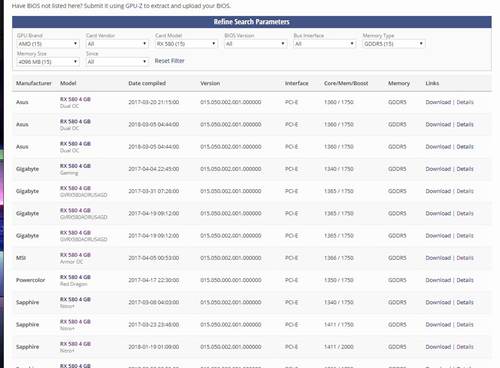The height and width of the screenshot is (368, 500).
Task: Open the Card Vendor dropdown
Action: pos(117,44)
